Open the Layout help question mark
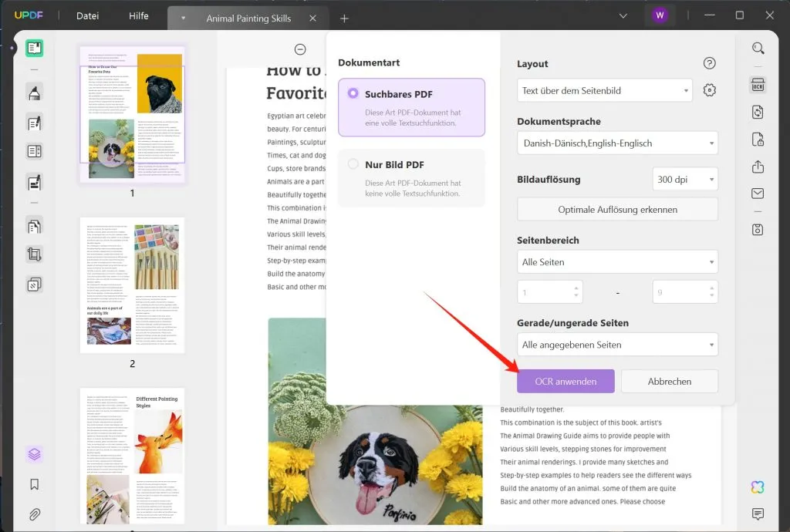The image size is (790, 532). pyautogui.click(x=710, y=63)
